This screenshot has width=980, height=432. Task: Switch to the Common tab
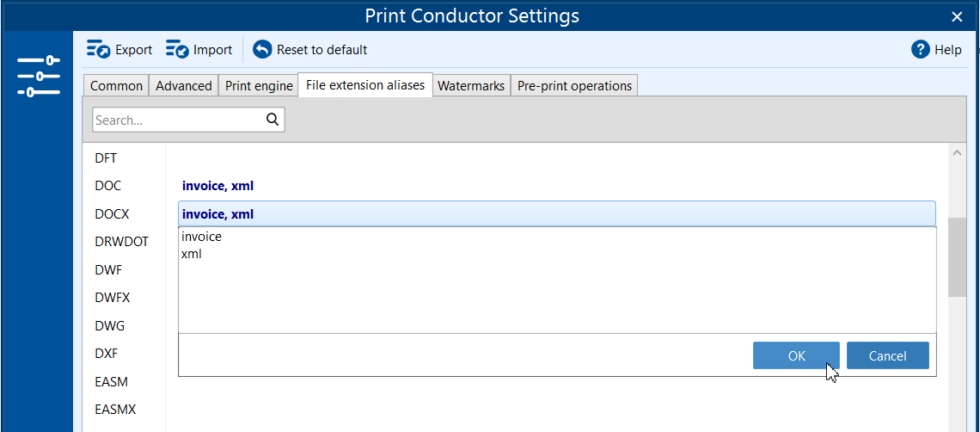click(x=116, y=86)
